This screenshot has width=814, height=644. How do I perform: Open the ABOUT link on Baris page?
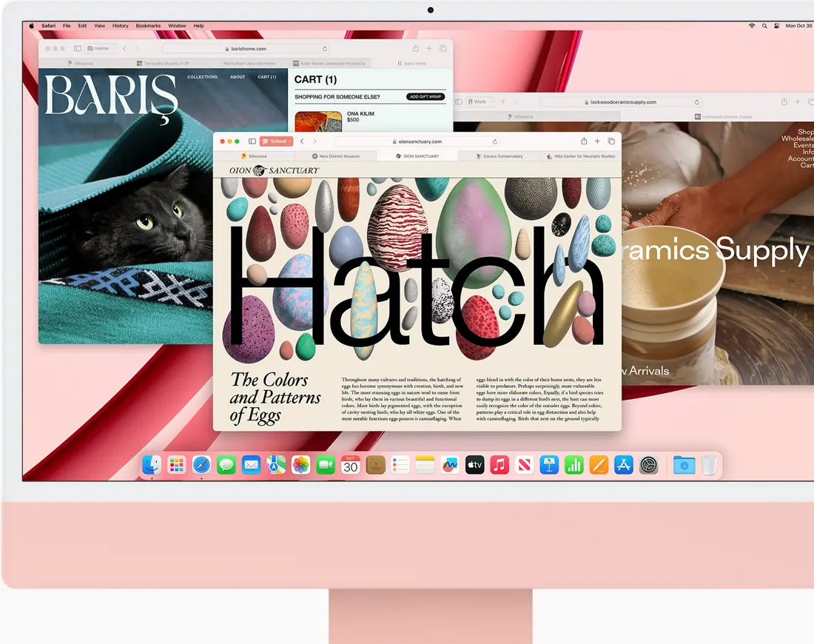(238, 77)
